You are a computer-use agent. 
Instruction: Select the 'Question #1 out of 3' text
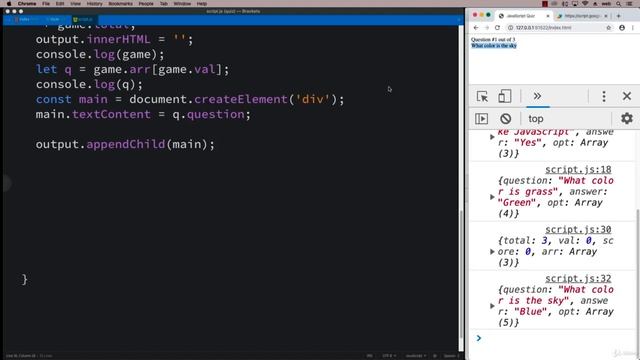493,40
